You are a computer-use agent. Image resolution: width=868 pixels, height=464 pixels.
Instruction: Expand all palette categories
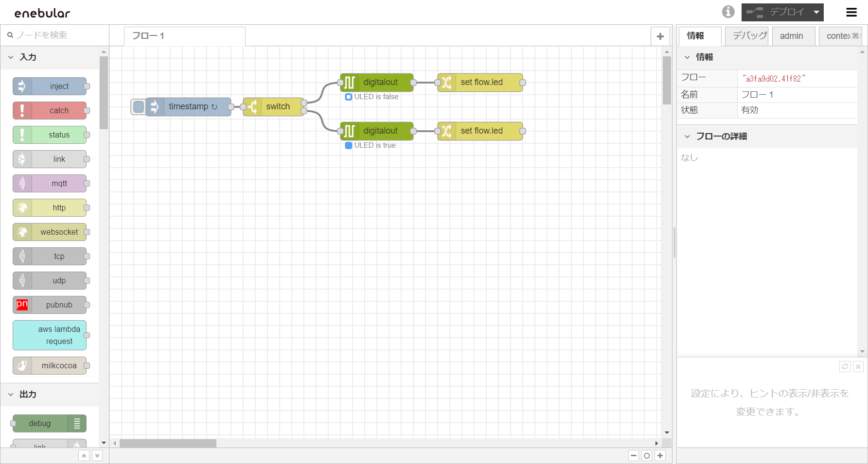(97, 456)
